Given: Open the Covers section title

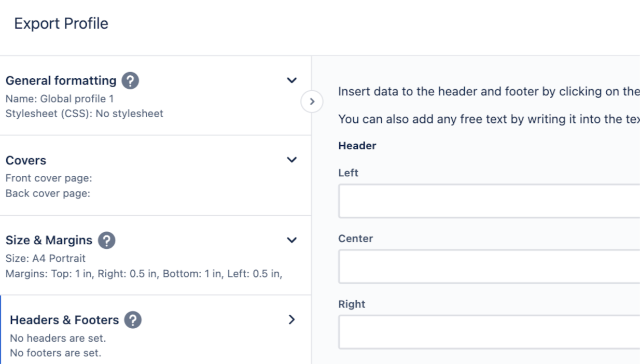Looking at the screenshot, I should [26, 161].
